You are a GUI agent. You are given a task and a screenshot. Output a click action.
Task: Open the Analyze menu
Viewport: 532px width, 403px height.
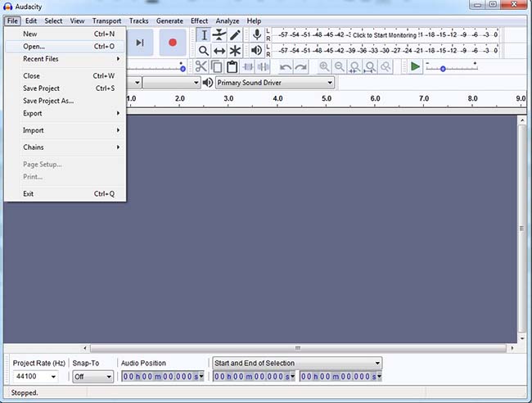(x=228, y=21)
